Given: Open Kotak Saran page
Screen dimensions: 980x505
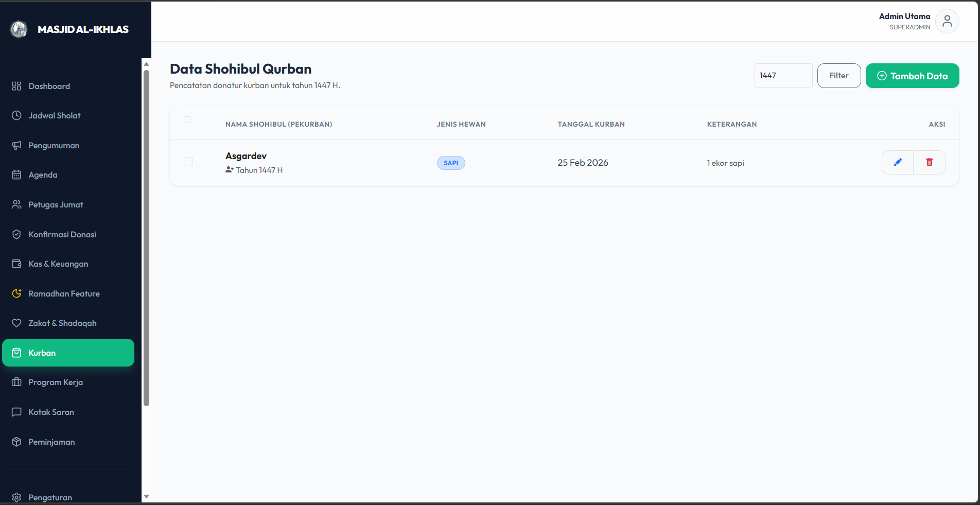Looking at the screenshot, I should [x=68, y=412].
